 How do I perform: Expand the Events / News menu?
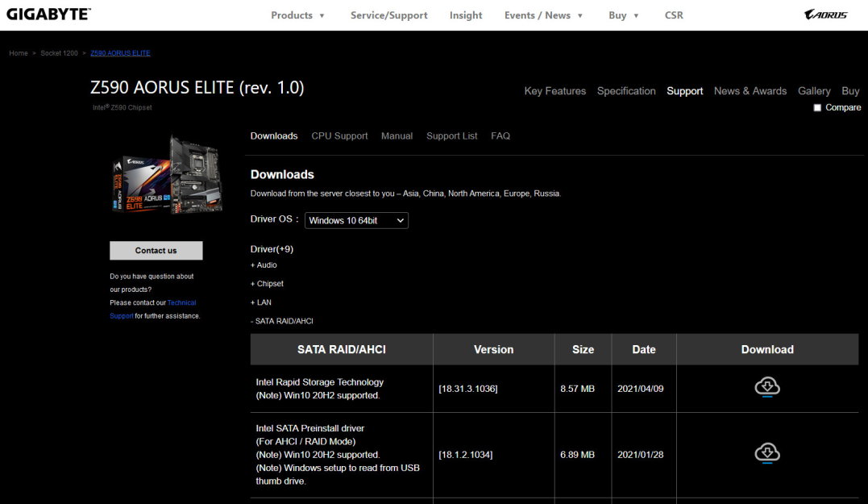[543, 15]
